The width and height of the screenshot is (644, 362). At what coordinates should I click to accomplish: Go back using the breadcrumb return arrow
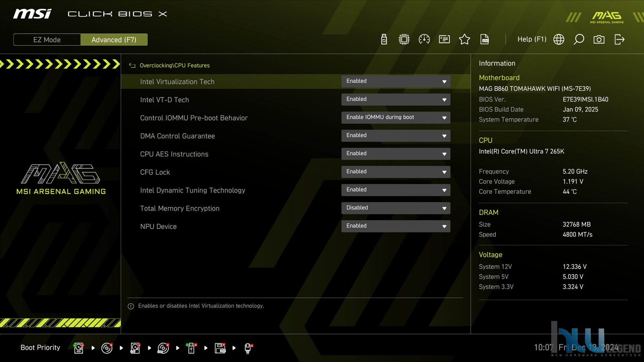[132, 65]
